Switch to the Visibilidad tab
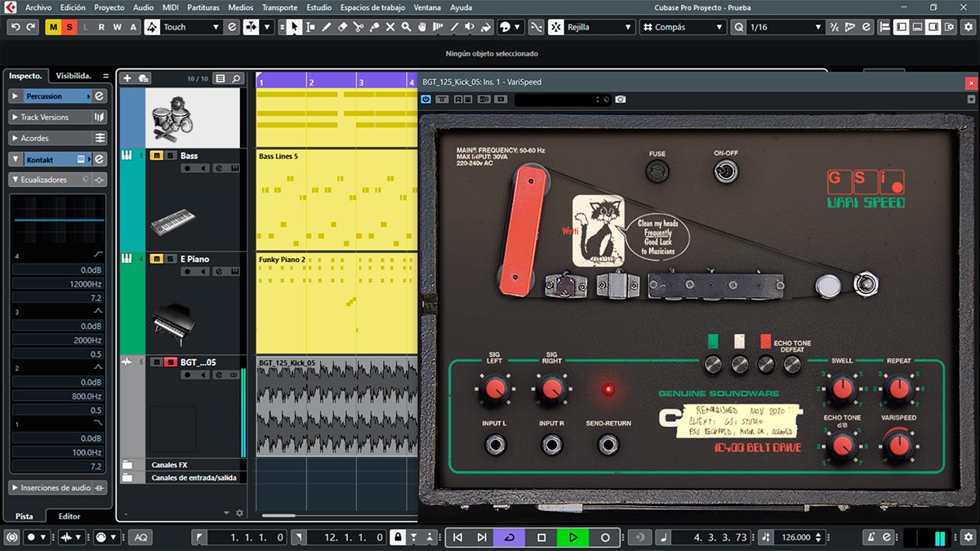This screenshot has width=980, height=551. pyautogui.click(x=73, y=75)
